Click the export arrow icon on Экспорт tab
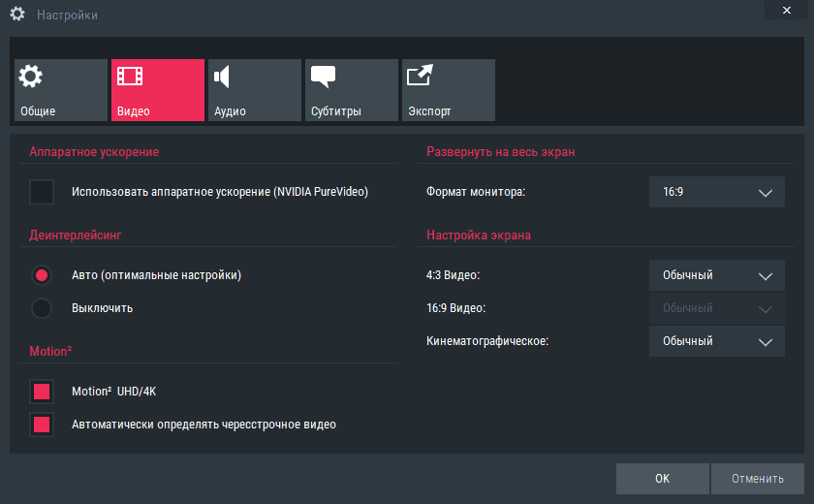This screenshot has height=504, width=814. point(420,78)
